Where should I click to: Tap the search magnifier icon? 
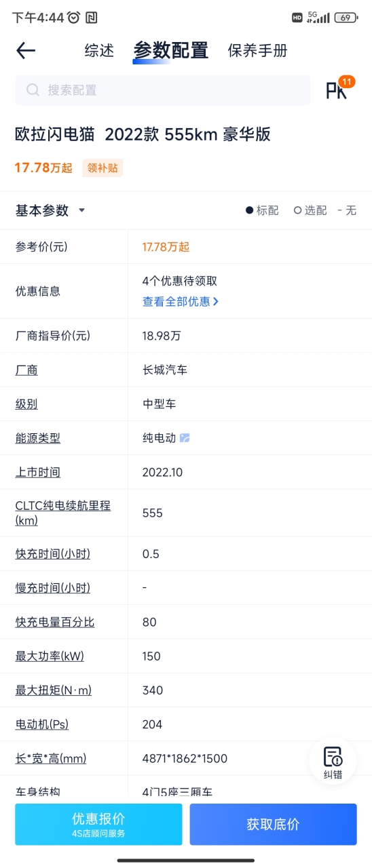33,90
